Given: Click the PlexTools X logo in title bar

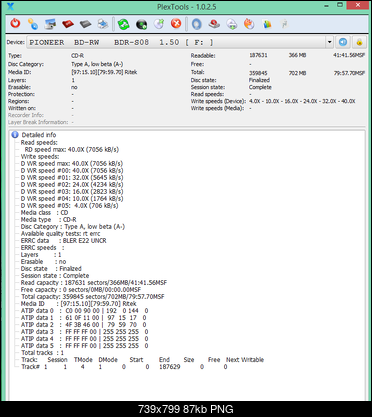Looking at the screenshot, I should click(x=10, y=6).
